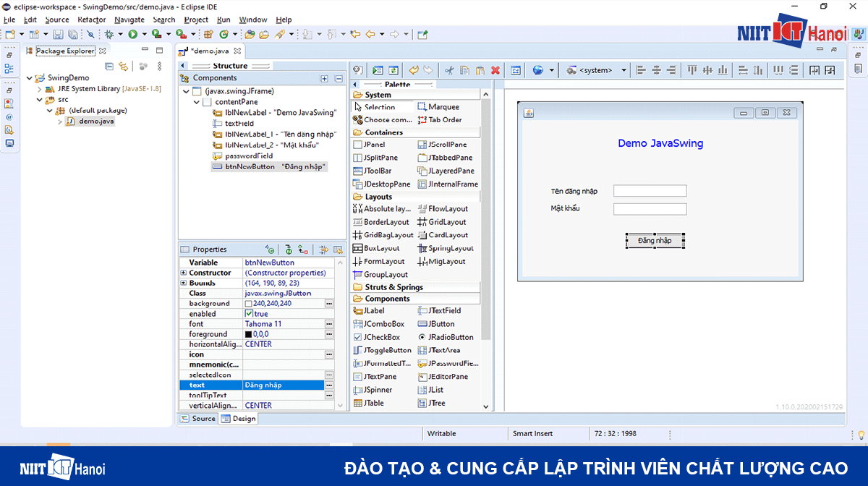This screenshot has width=868, height=486.
Task: Delete the selected btnNewButton component
Action: click(x=495, y=70)
